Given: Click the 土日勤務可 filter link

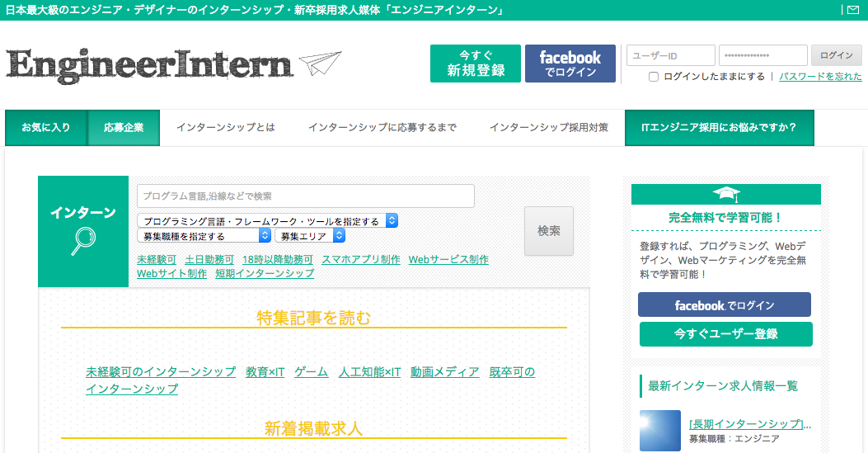Looking at the screenshot, I should (x=209, y=259).
